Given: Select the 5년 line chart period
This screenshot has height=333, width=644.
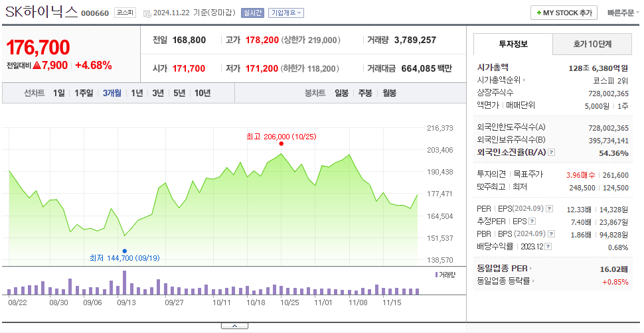Looking at the screenshot, I should tap(179, 94).
